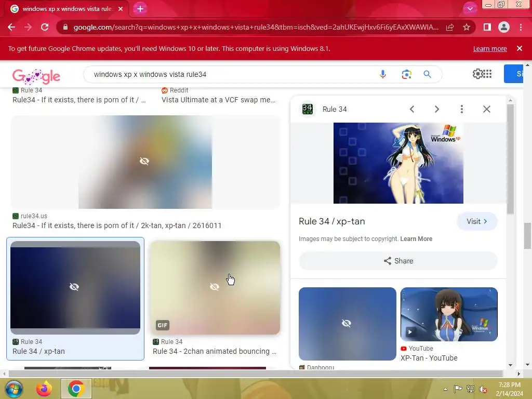Reveal the blurred 2chan animated GIF thumbnail
The height and width of the screenshot is (399, 532).
[x=215, y=287]
